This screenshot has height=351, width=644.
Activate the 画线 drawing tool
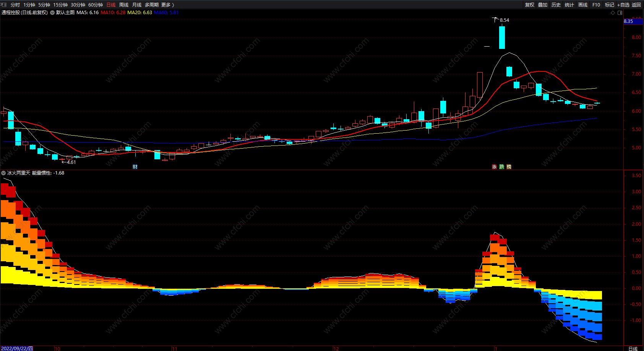583,5
